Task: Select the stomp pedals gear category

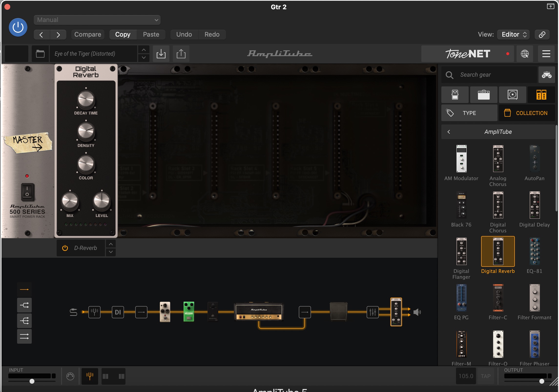Action: (455, 95)
